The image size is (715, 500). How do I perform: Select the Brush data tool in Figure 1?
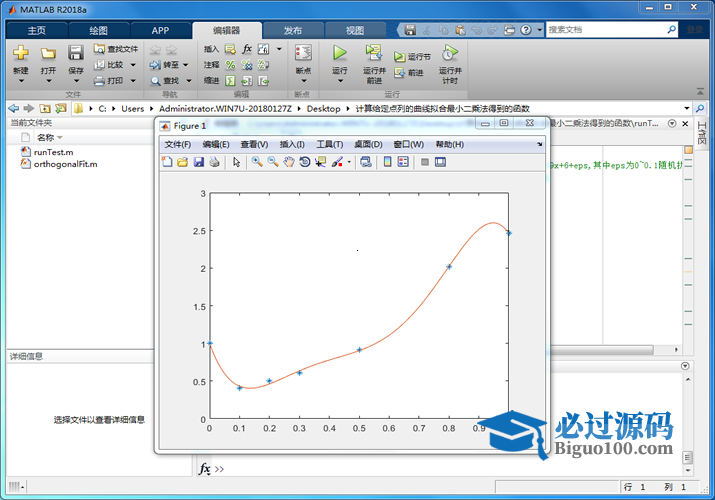coord(337,162)
